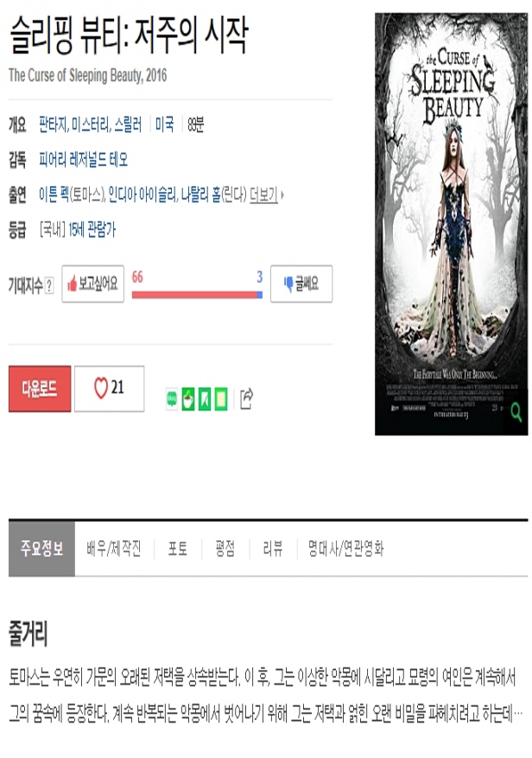Image resolution: width=532 pixels, height=758 pixels.
Task: Open the 기대지수 question mark help icon
Action: [49, 285]
